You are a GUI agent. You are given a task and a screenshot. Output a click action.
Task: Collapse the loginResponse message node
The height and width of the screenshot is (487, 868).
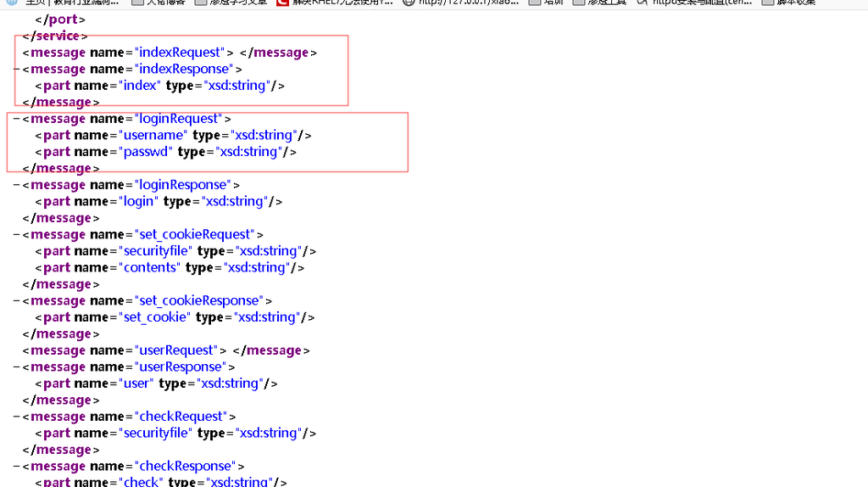pos(17,185)
